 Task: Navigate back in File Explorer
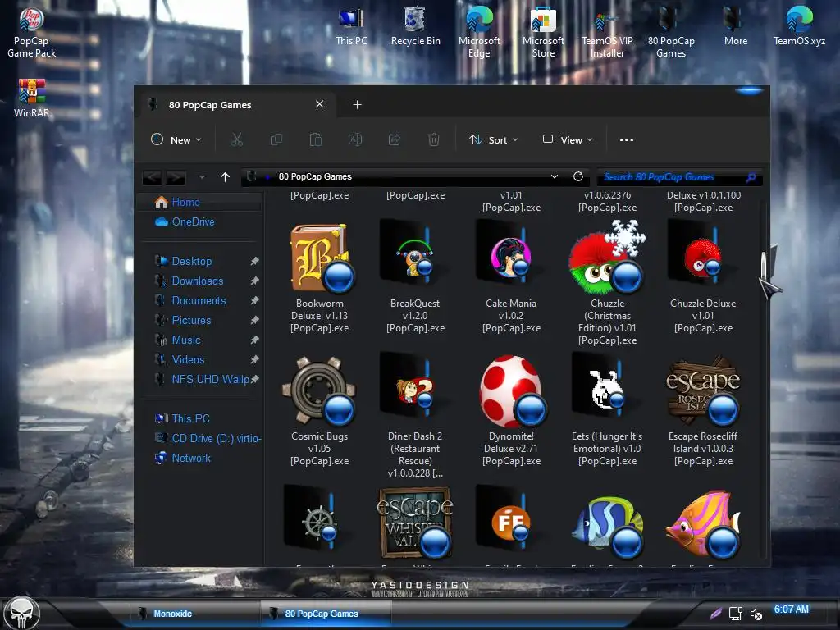coord(152,177)
